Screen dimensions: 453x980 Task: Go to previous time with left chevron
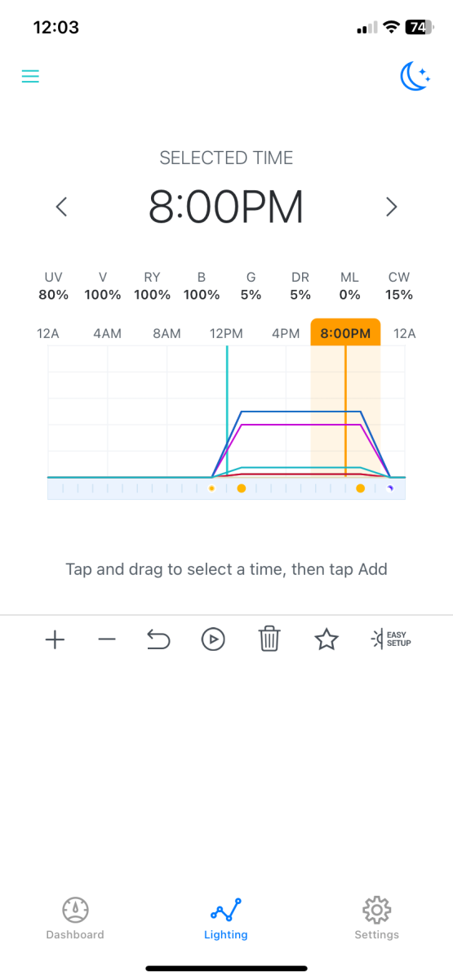tap(61, 207)
